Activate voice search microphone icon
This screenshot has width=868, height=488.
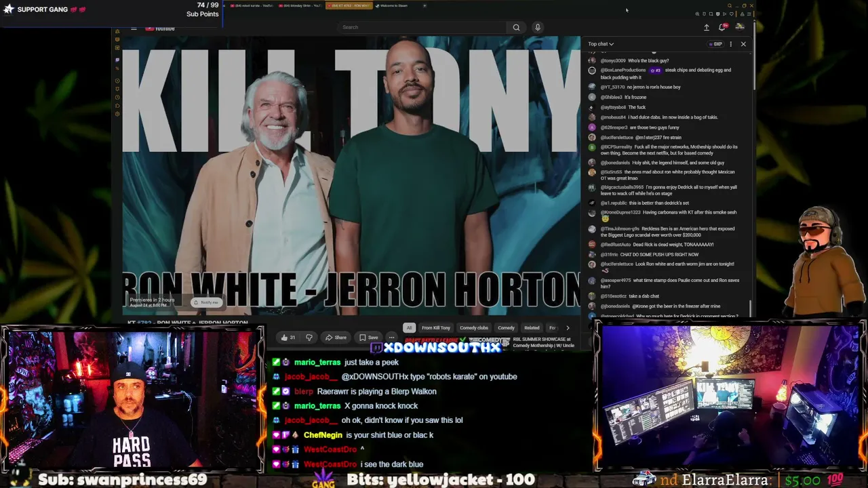tap(538, 27)
